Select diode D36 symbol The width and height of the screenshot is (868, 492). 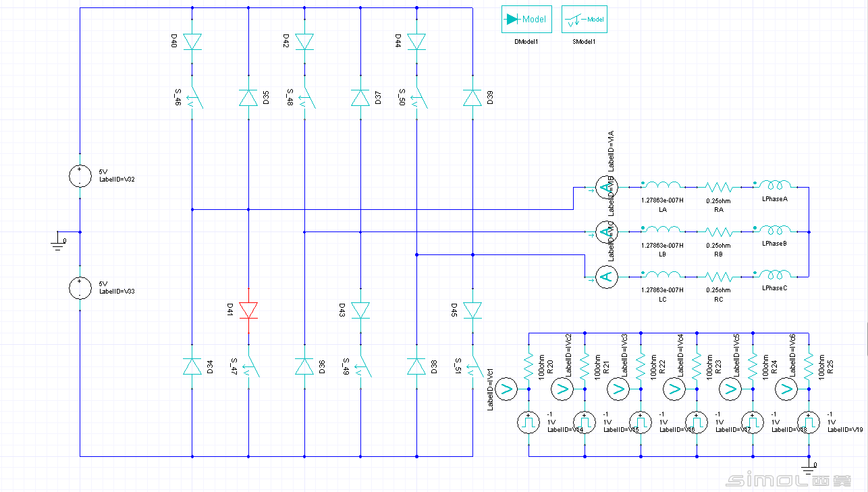click(304, 366)
